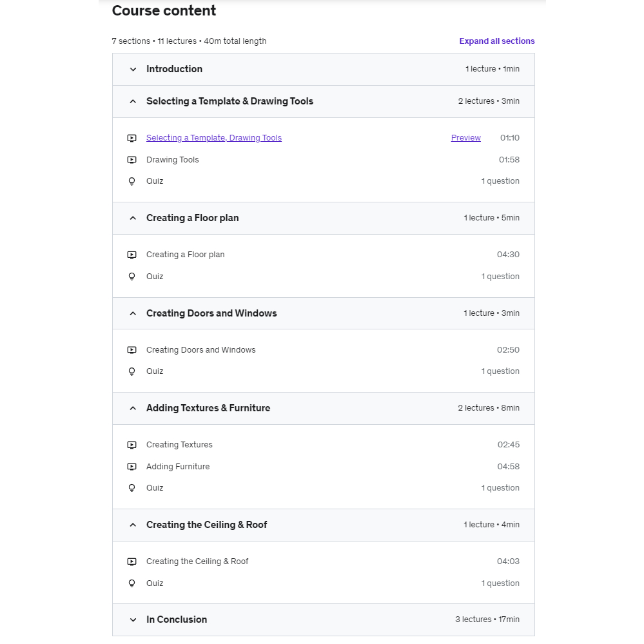644x644 pixels.
Task: Click video icon beside Creating the Ceiling & Roof lecture
Action: pos(132,561)
